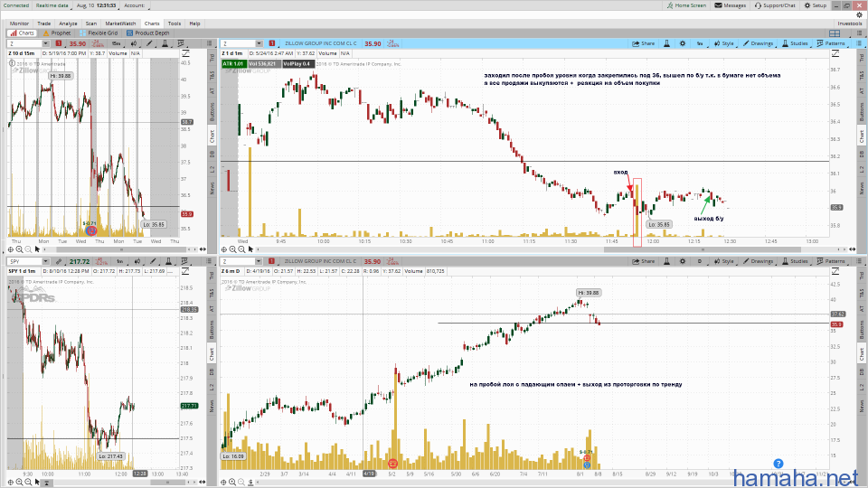Open the Realtime data status menu
This screenshot has height=488, width=868.
pyautogui.click(x=52, y=5)
